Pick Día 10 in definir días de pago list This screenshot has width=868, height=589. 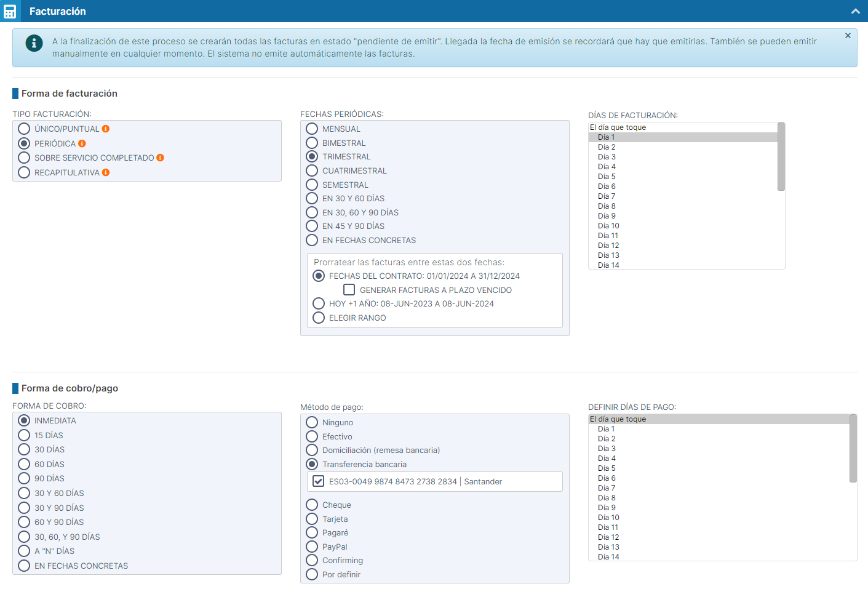pos(608,518)
